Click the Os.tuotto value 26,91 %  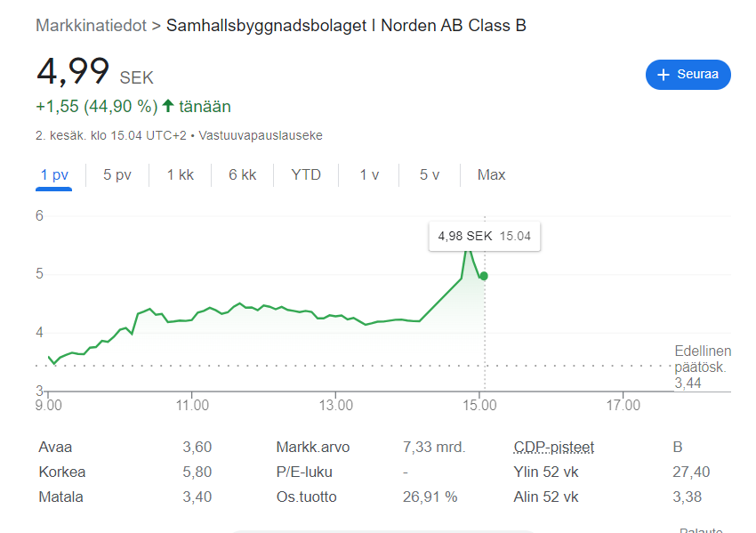[x=430, y=497]
